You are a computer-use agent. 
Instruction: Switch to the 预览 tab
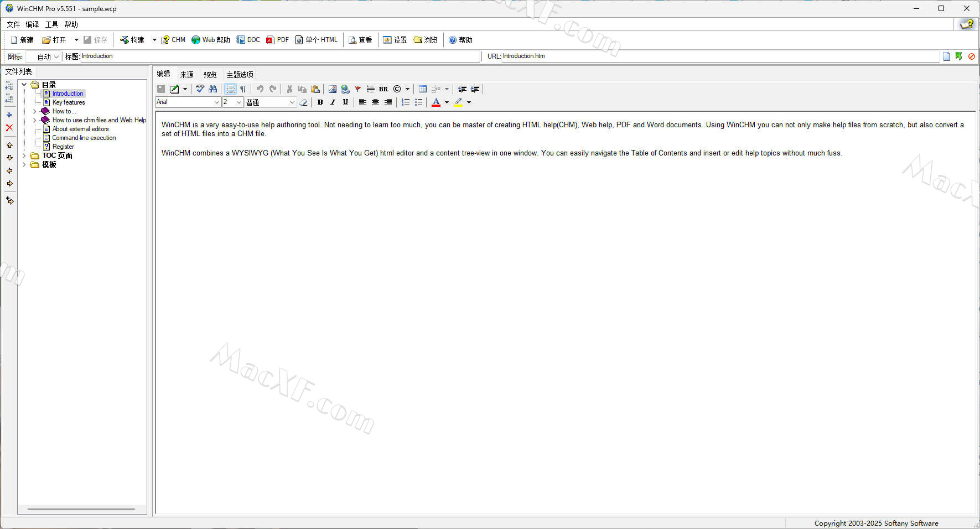pos(210,75)
